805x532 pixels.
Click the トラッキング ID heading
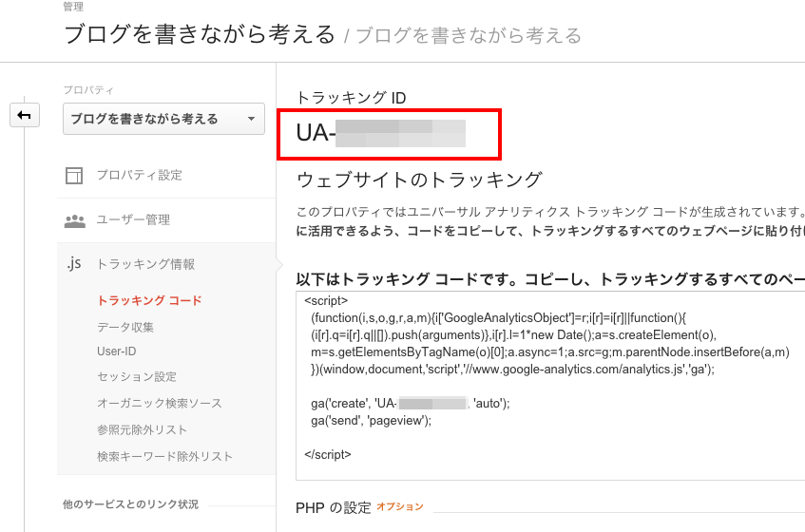tap(351, 98)
